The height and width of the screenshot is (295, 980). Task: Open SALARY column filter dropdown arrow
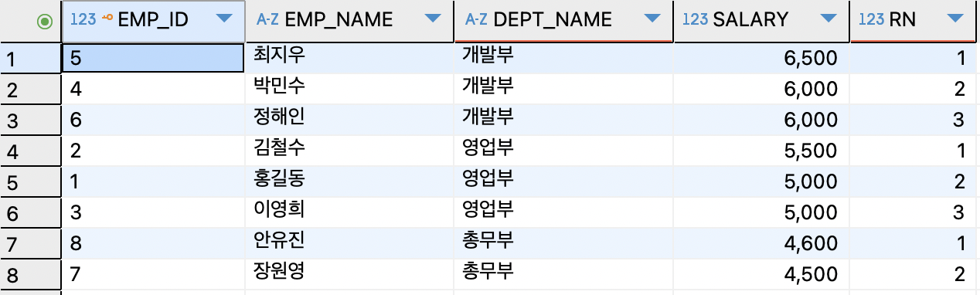829,19
